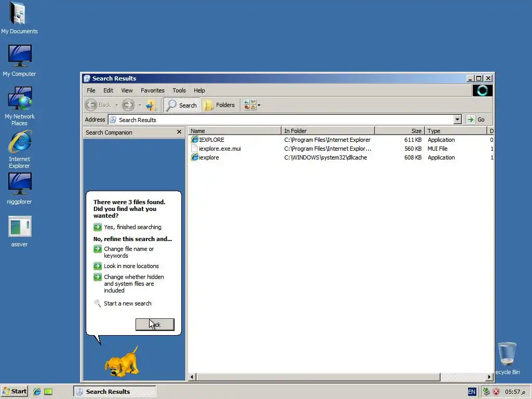Click Search Results taskbar button
532x399 pixels.
pos(115,392)
